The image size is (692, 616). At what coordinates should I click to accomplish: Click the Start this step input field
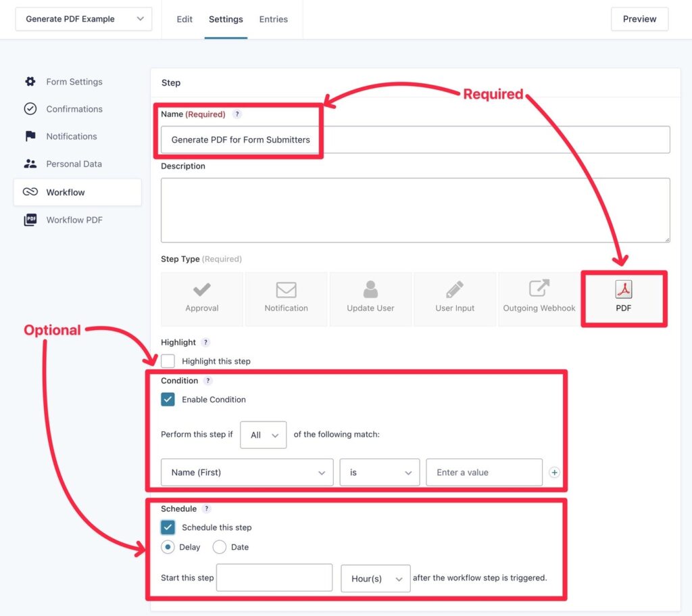tap(274, 577)
